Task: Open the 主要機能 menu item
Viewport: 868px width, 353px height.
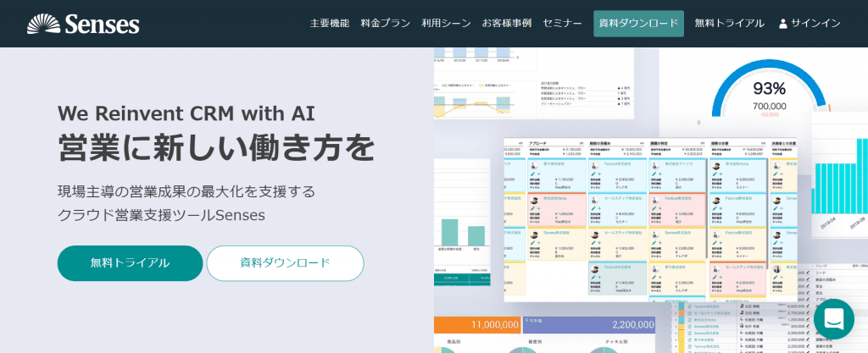Action: pyautogui.click(x=330, y=23)
